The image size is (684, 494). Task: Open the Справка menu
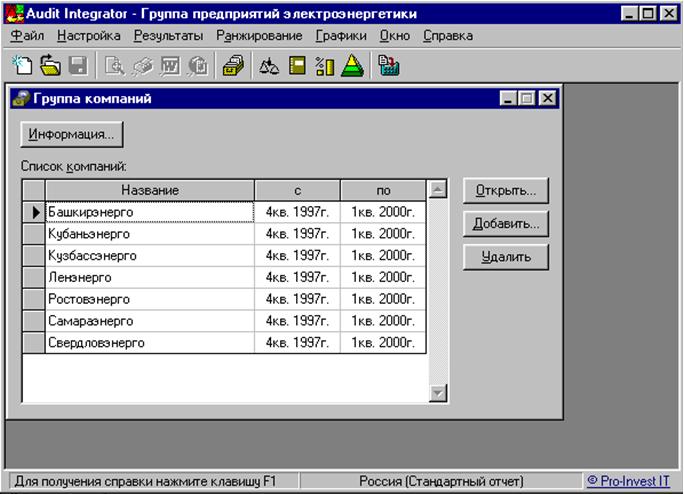pos(448,35)
